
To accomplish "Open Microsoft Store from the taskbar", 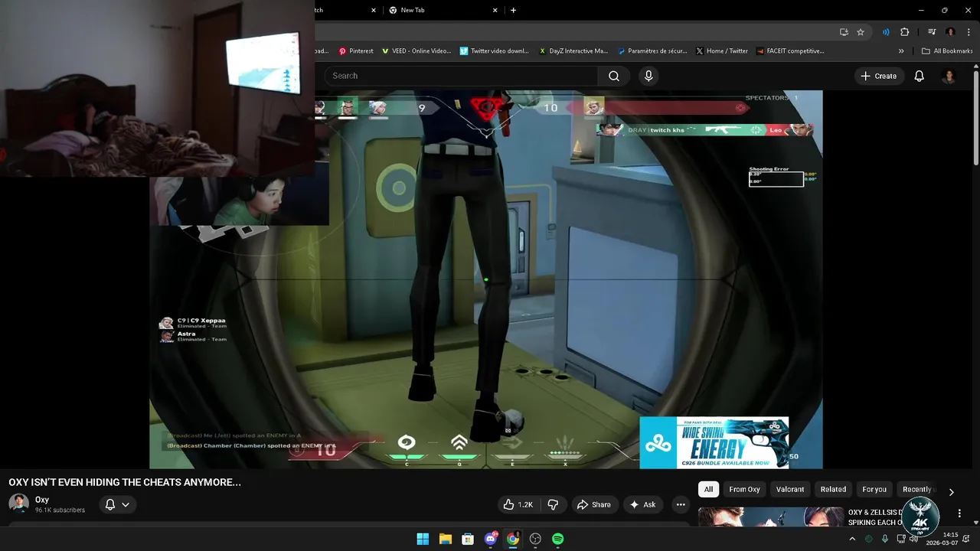I will pos(468,539).
